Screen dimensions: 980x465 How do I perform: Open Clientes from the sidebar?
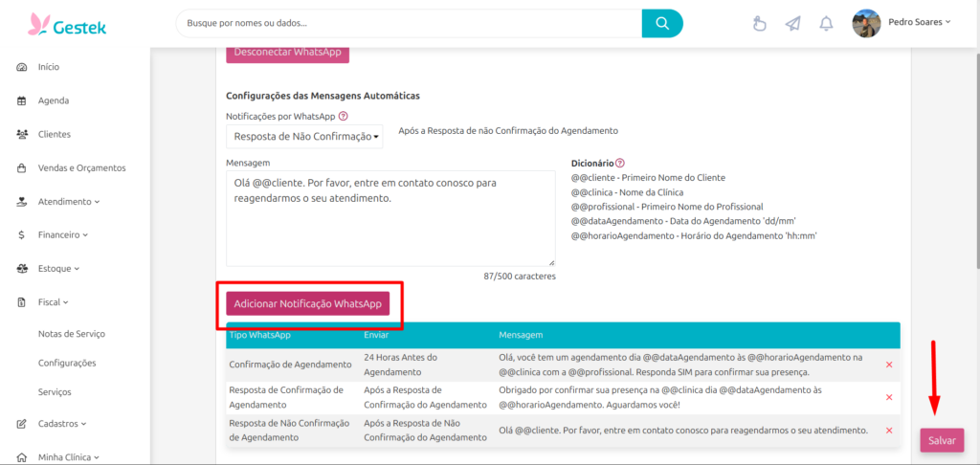[55, 134]
